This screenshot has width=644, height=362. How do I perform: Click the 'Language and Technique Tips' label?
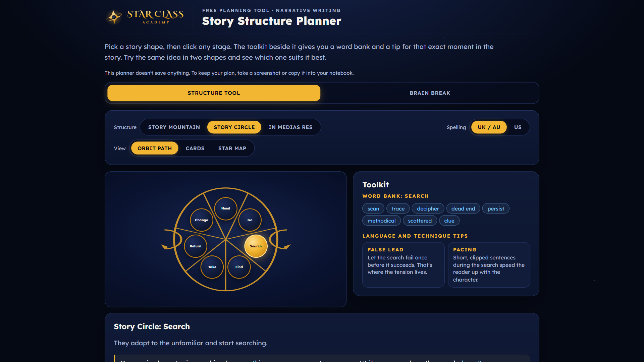(x=415, y=236)
